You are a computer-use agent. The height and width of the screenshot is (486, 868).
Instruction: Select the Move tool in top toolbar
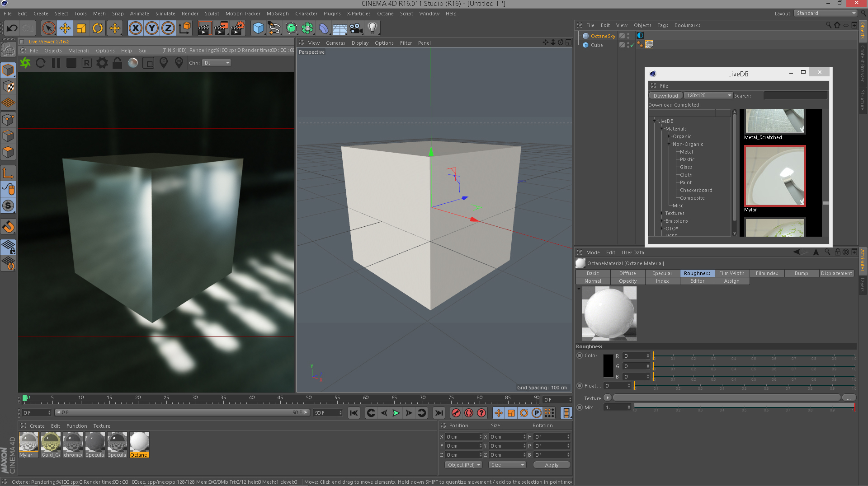click(x=65, y=28)
